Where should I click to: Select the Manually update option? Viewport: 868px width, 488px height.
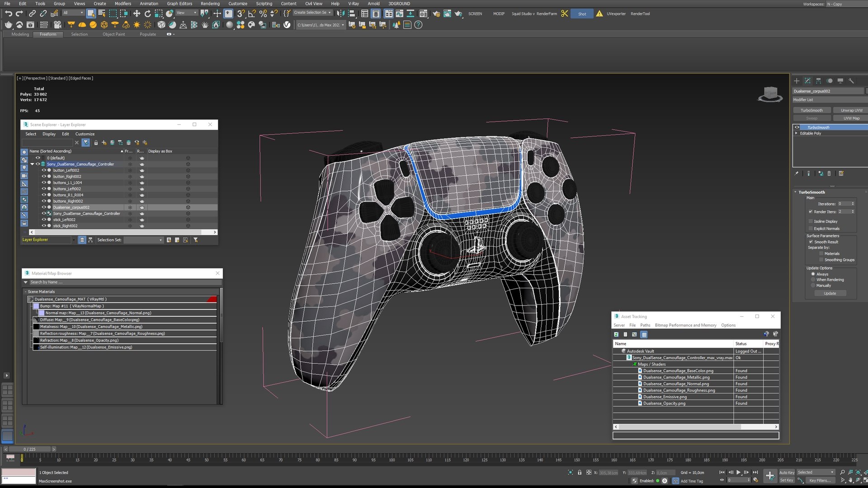[x=813, y=286]
